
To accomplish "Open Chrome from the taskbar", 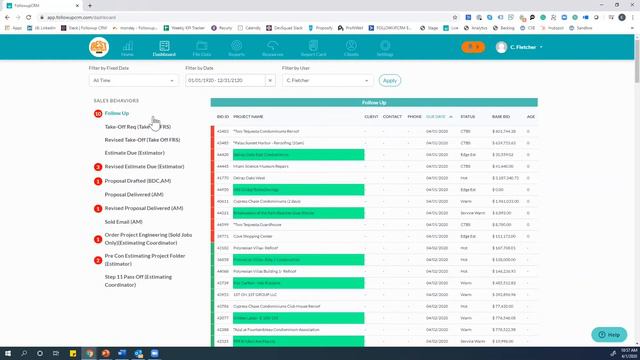I will click(89, 353).
